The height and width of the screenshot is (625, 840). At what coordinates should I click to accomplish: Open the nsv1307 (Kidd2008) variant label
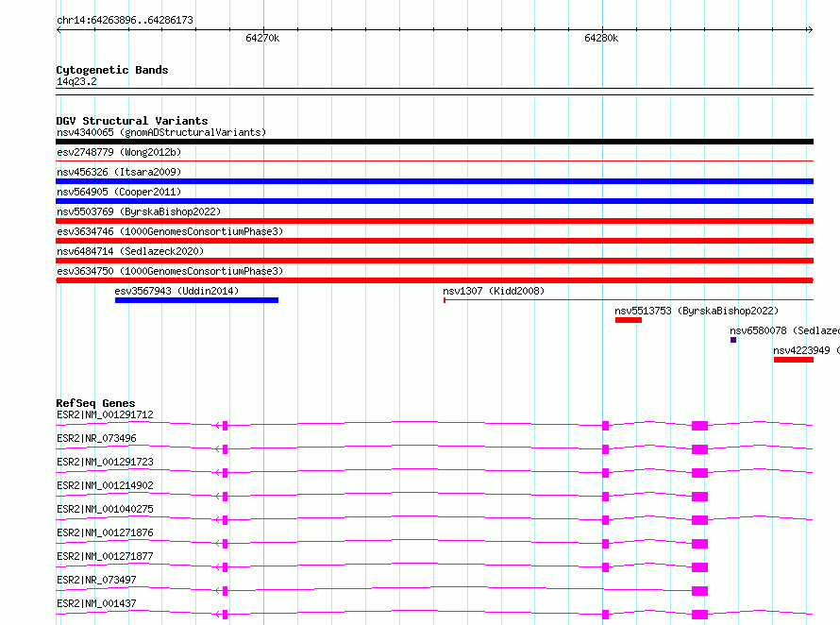click(x=494, y=291)
